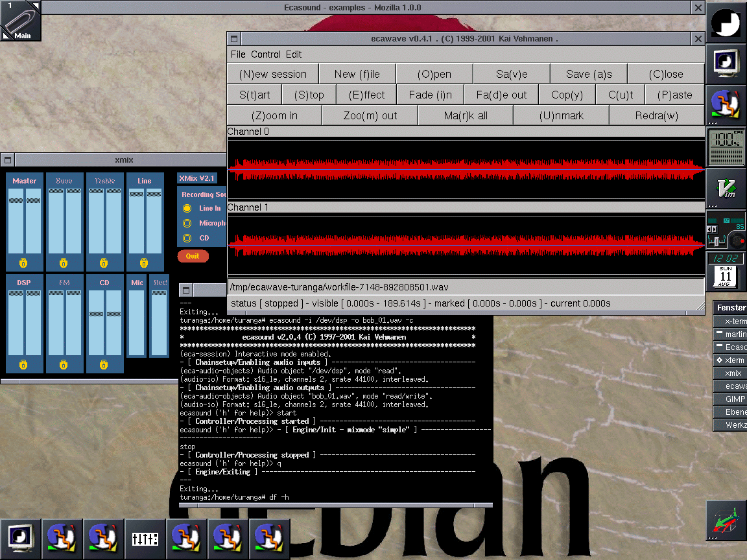747x560 pixels.
Task: Click the Ma(r)k all button
Action: click(x=466, y=116)
